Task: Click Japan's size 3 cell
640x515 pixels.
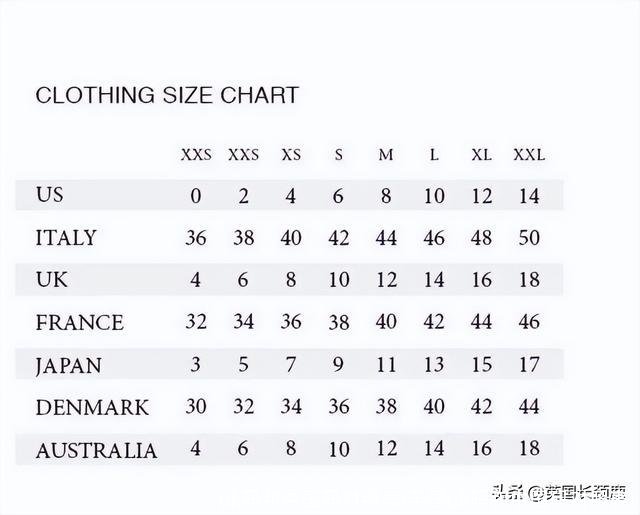Action: [x=196, y=365]
